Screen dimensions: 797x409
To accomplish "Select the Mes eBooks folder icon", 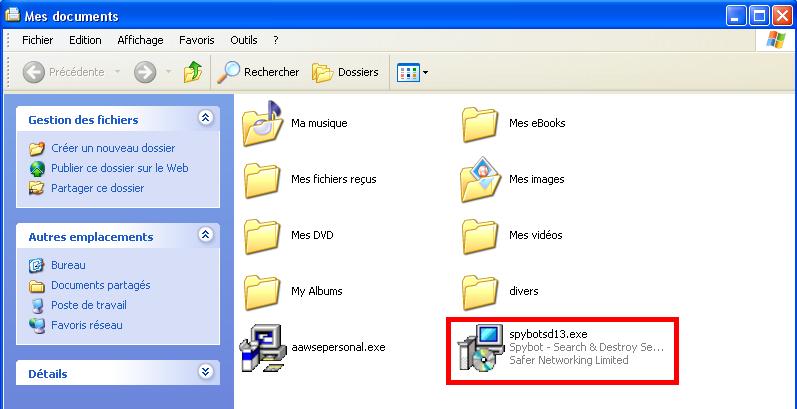I will pos(481,124).
